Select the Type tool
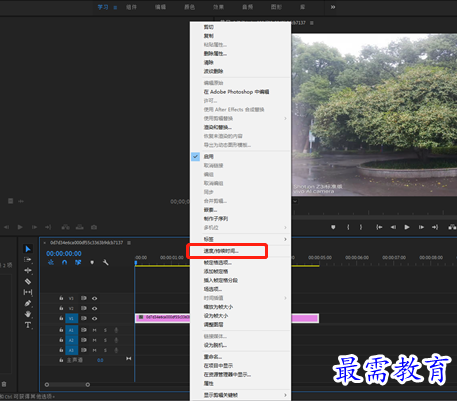The width and height of the screenshot is (457, 401). pos(28,325)
